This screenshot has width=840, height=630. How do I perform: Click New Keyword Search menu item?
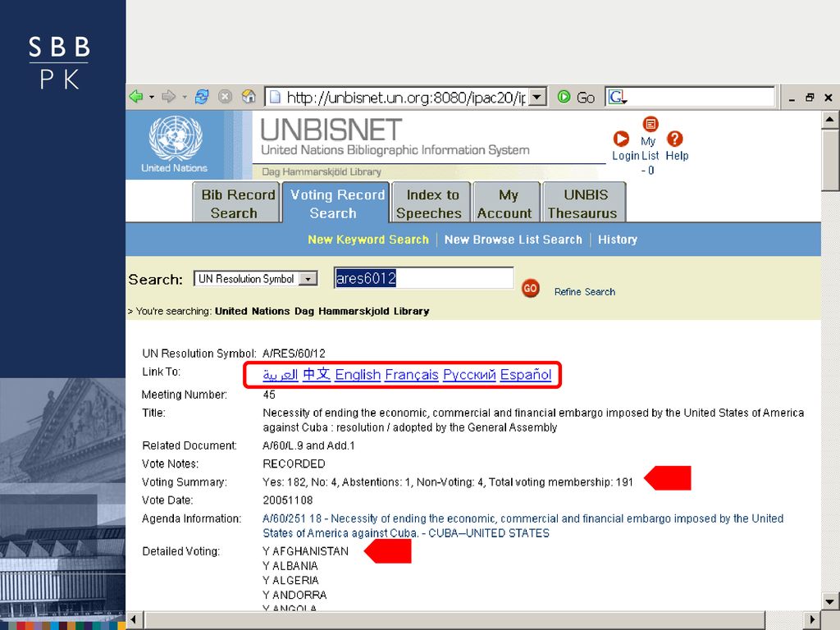[x=368, y=240]
